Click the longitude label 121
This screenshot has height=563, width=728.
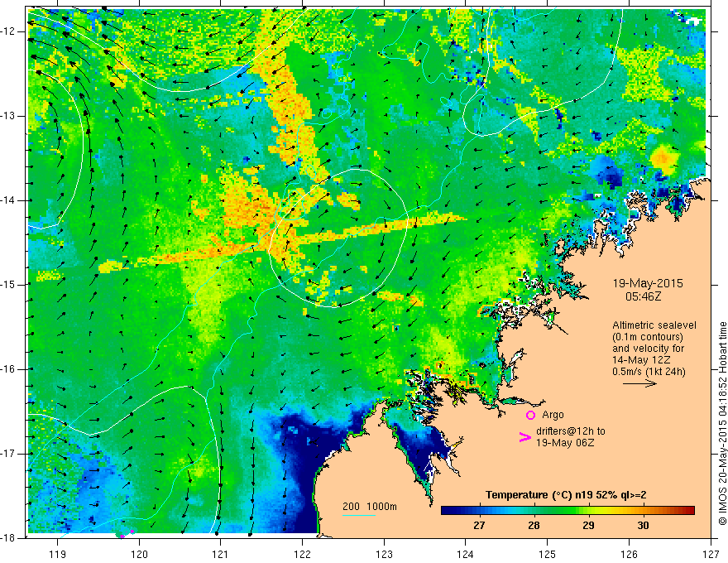(x=221, y=554)
